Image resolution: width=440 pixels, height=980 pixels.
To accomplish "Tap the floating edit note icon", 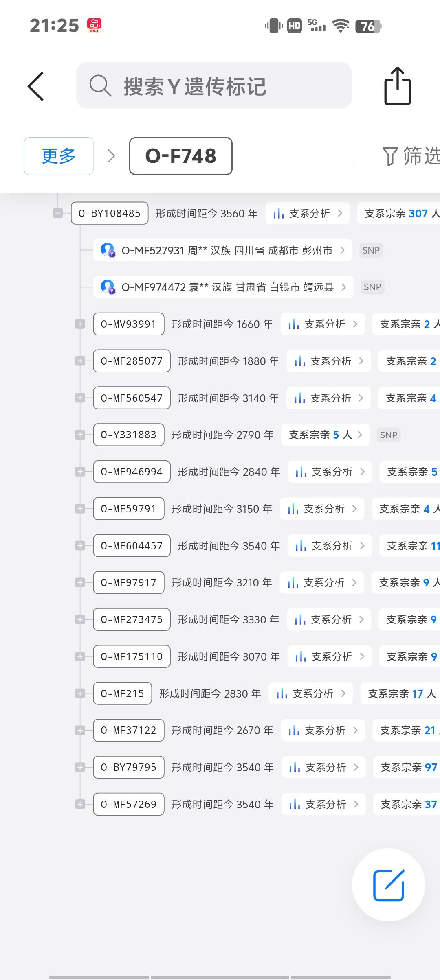I will pos(388,885).
